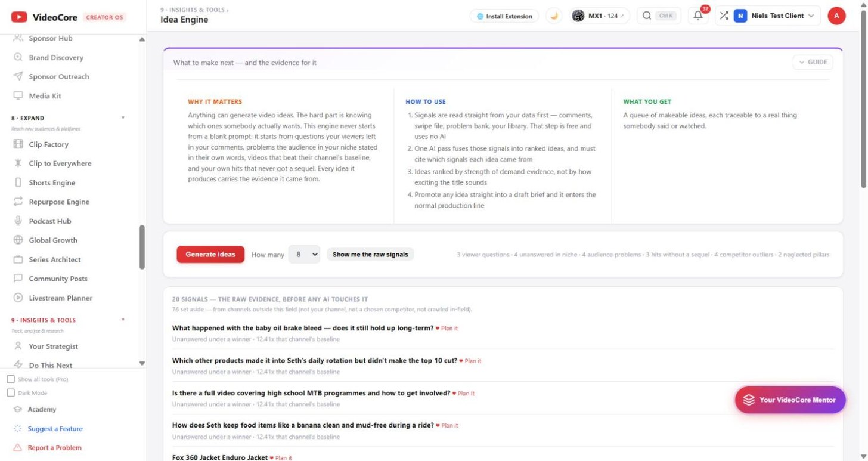Open notifications bell with 32 badge

tap(698, 16)
